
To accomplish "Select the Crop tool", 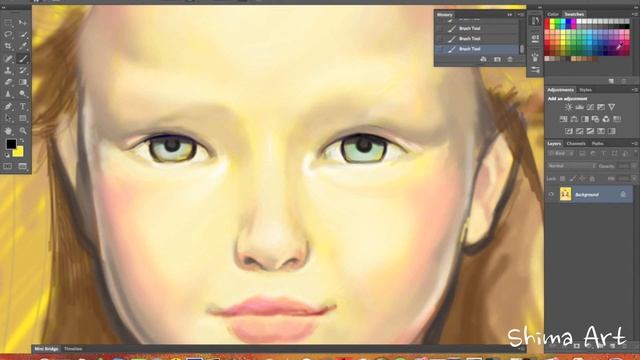I will click(x=8, y=46).
